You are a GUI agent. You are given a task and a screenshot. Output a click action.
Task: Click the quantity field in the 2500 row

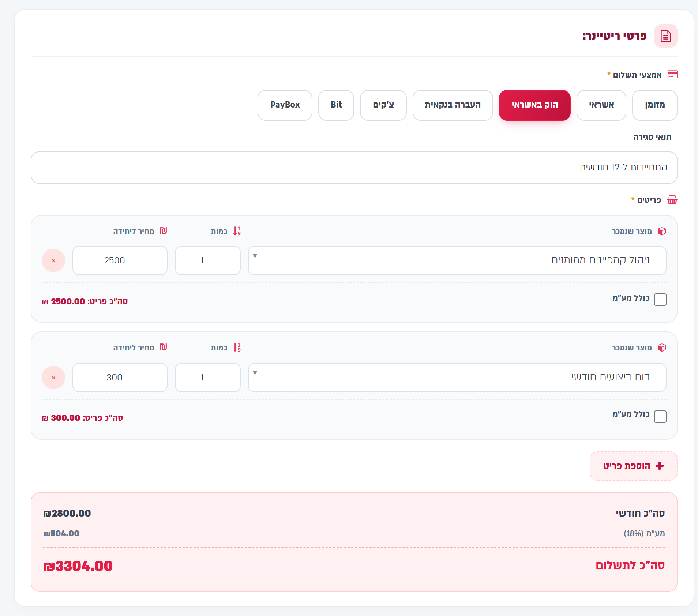tap(208, 260)
